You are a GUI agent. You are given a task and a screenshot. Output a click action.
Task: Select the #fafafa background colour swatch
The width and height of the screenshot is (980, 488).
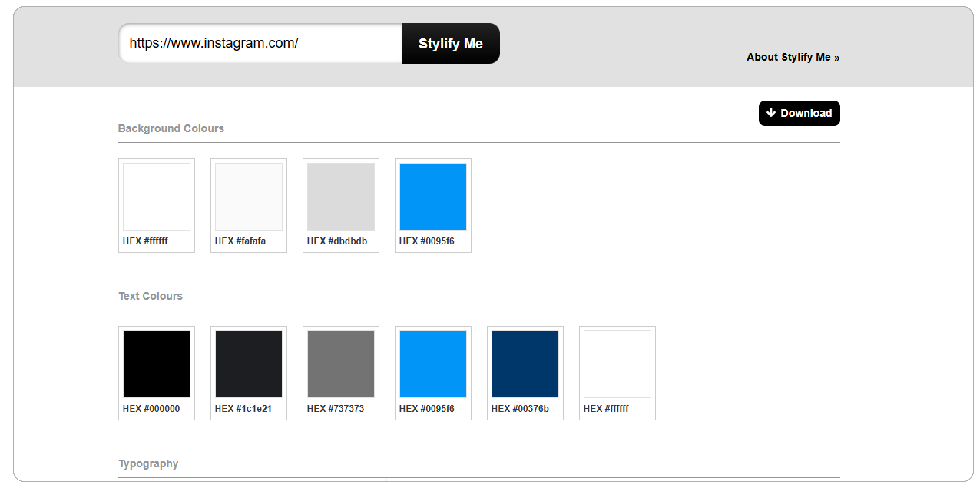click(249, 197)
